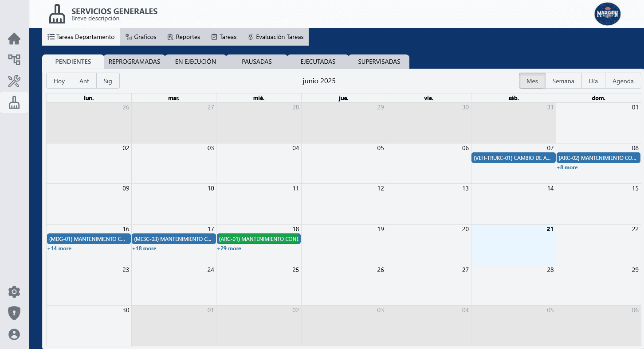The image size is (644, 349).
Task: Expand the +29 more link on June 18
Action: [x=229, y=248]
